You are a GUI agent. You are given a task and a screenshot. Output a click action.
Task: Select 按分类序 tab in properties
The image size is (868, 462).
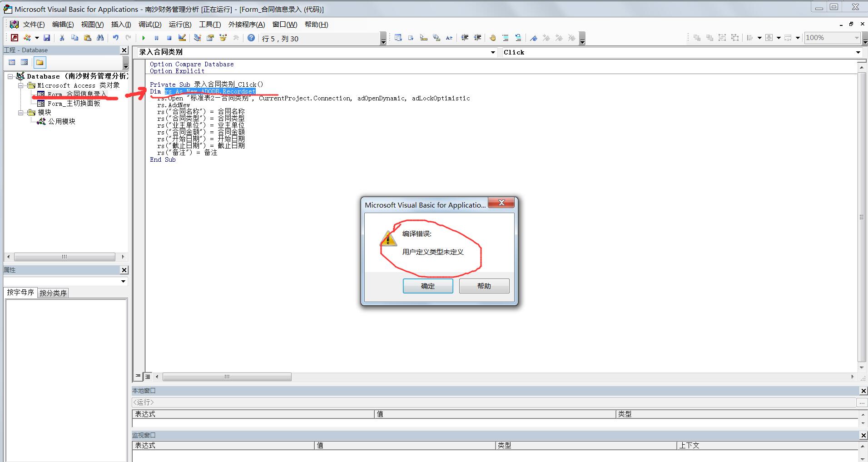point(53,293)
